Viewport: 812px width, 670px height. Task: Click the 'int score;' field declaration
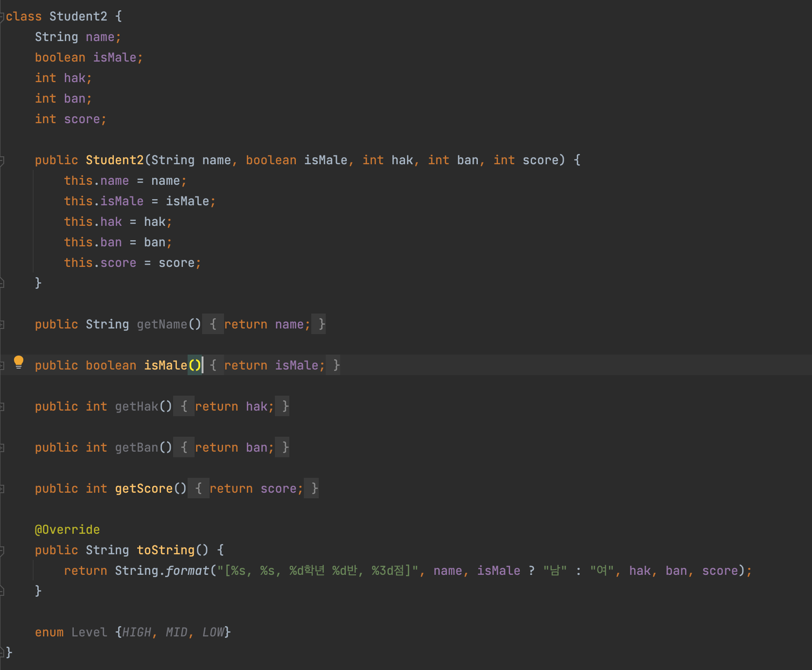click(71, 119)
